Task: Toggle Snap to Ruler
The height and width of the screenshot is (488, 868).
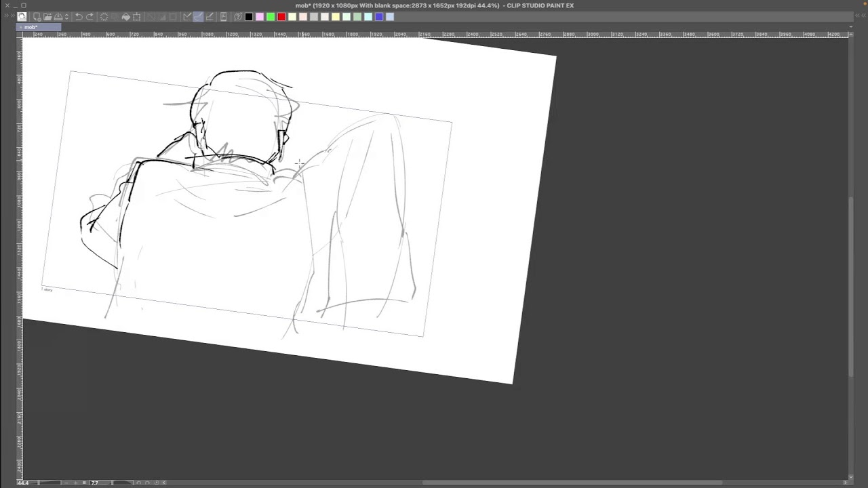Action: [188, 16]
